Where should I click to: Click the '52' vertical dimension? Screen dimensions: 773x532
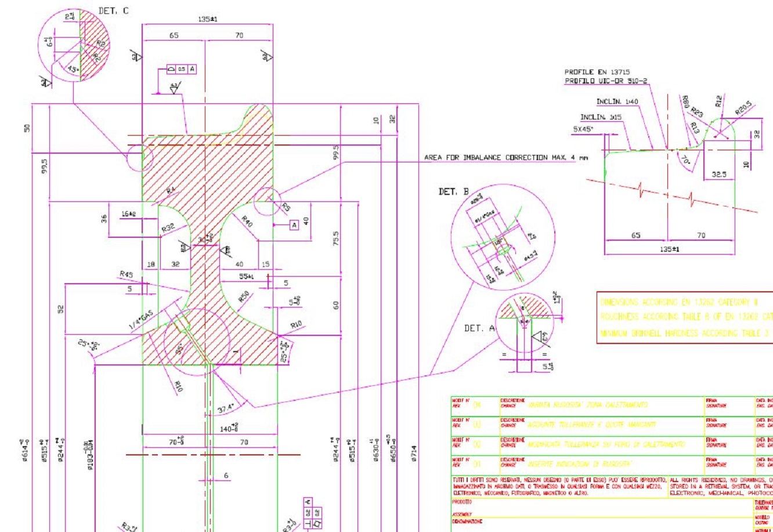pos(60,309)
